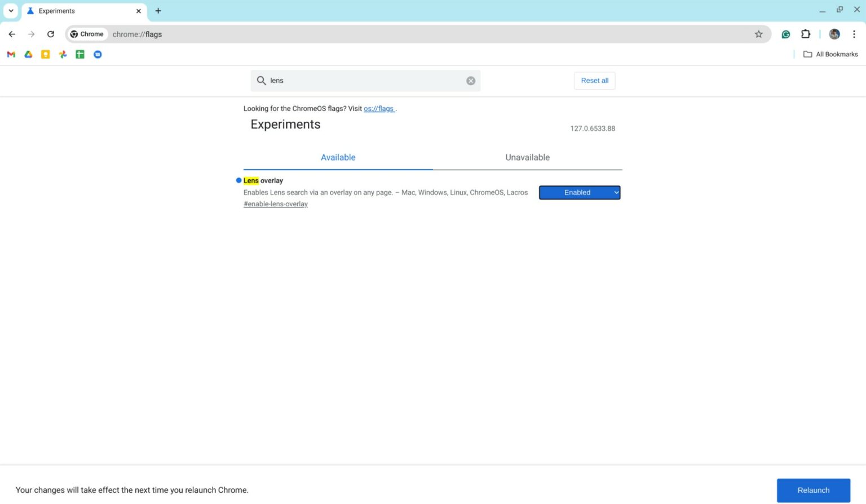
Task: Reload the chrome://flags page
Action: tap(51, 34)
